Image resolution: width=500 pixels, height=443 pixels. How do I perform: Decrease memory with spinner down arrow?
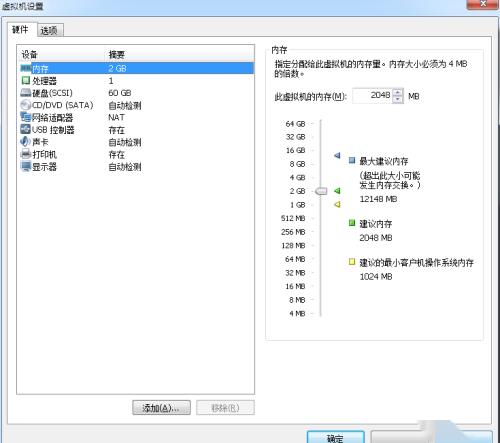(398, 99)
